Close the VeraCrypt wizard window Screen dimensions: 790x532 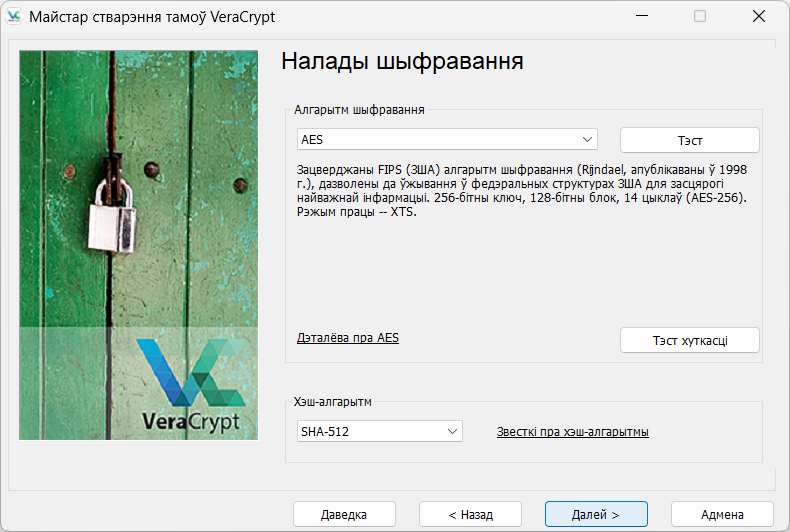[x=759, y=16]
